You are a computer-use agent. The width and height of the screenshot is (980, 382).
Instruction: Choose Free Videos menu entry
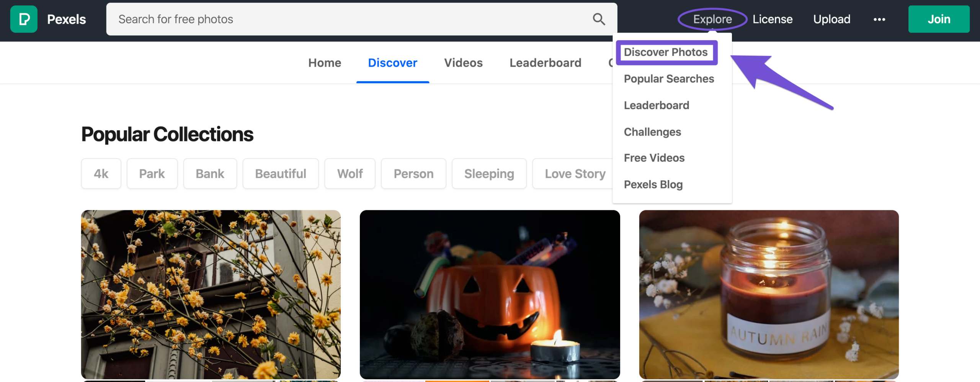click(654, 158)
